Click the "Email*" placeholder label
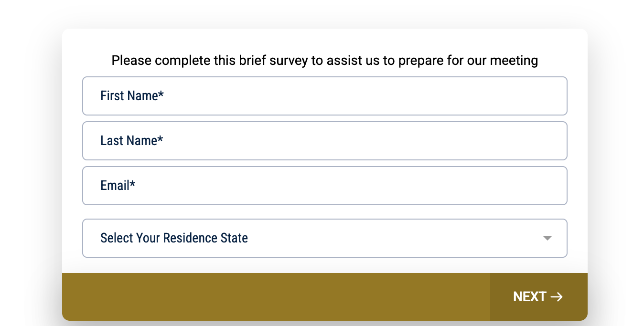 [118, 186]
